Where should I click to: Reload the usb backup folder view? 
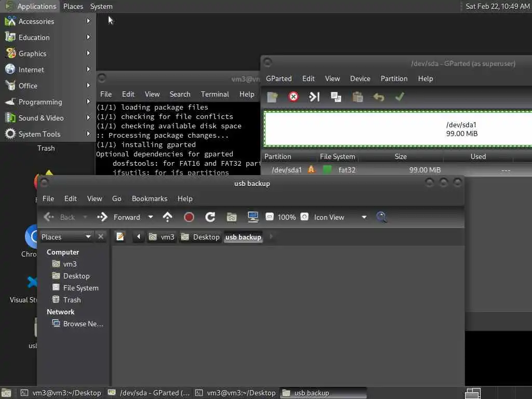[210, 217]
